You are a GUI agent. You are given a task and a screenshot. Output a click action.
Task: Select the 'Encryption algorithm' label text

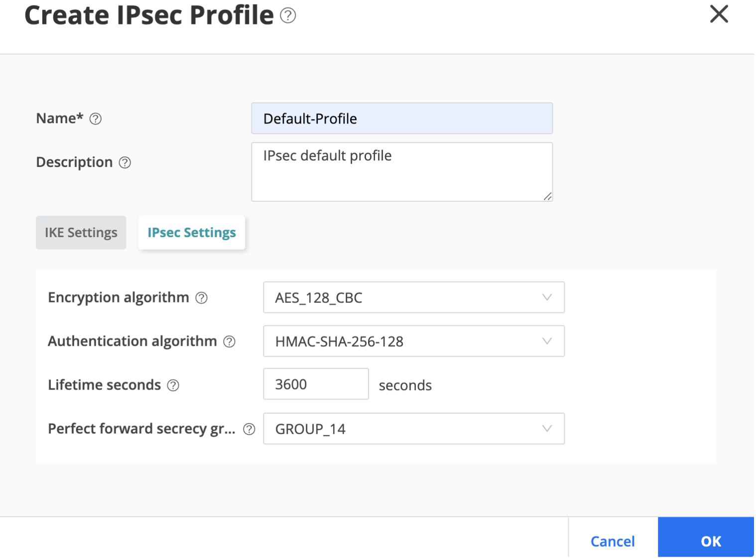tap(119, 297)
